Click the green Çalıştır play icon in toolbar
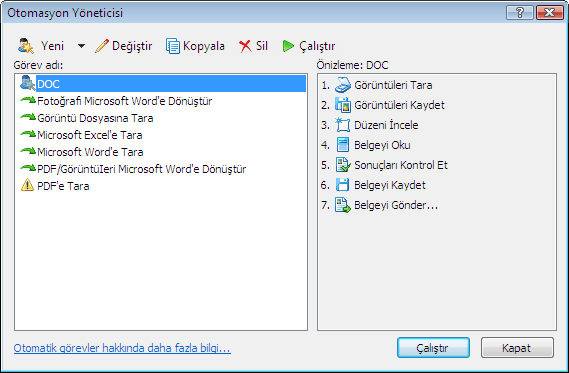569x373 pixels. (x=288, y=46)
